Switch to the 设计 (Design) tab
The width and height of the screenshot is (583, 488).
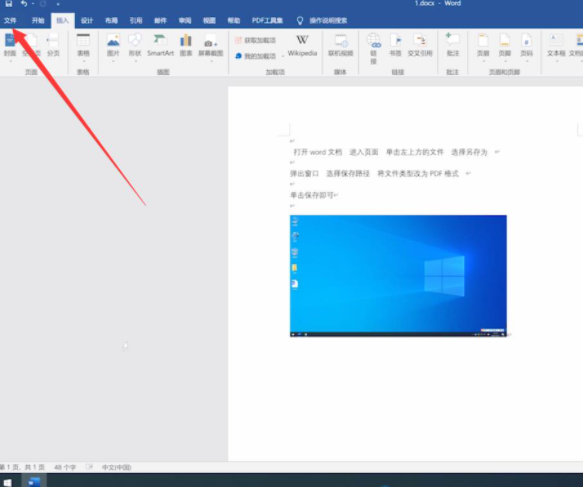click(x=87, y=20)
